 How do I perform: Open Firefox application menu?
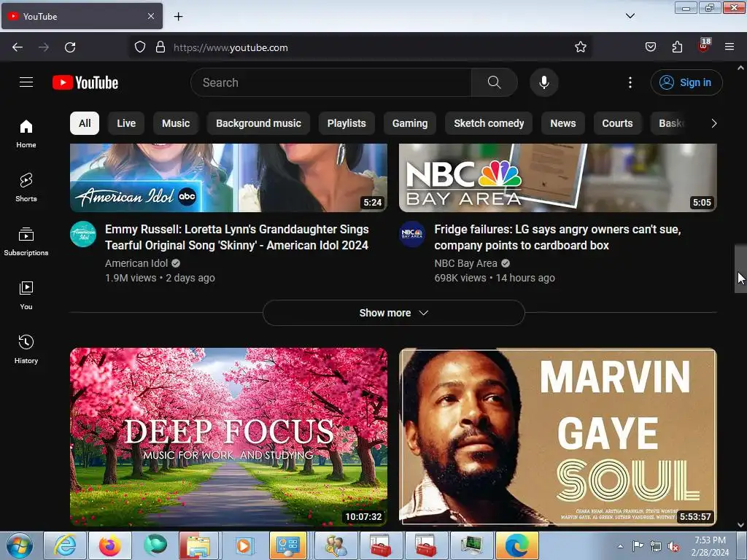[x=729, y=47]
